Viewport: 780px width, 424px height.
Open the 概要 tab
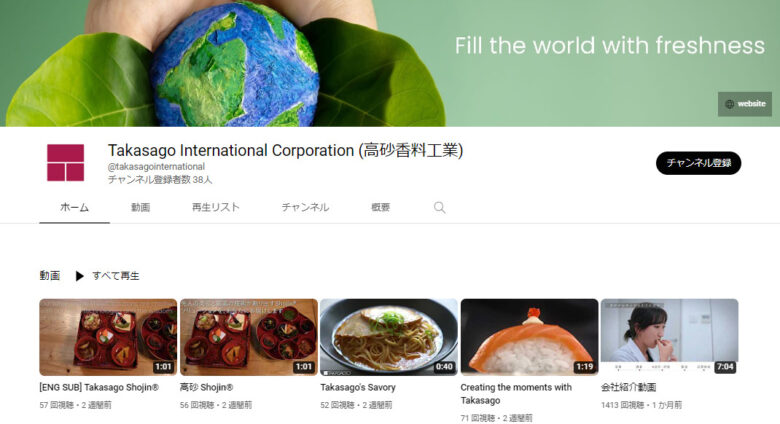[x=381, y=208]
